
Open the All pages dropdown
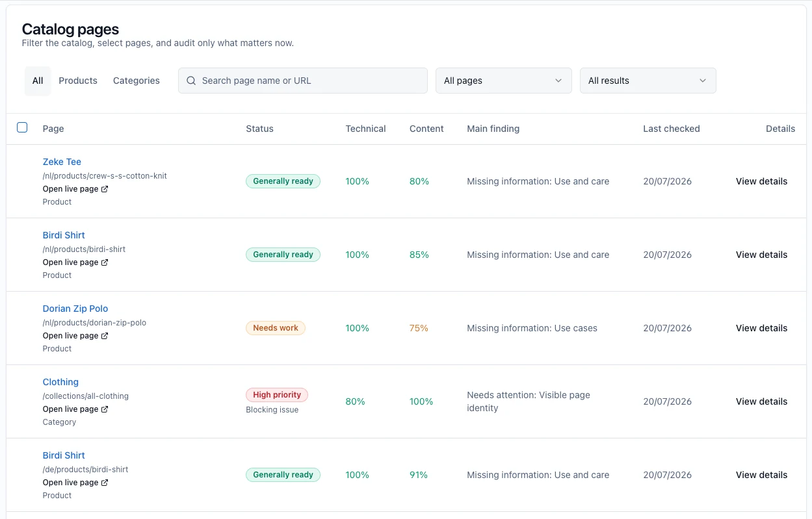(504, 81)
